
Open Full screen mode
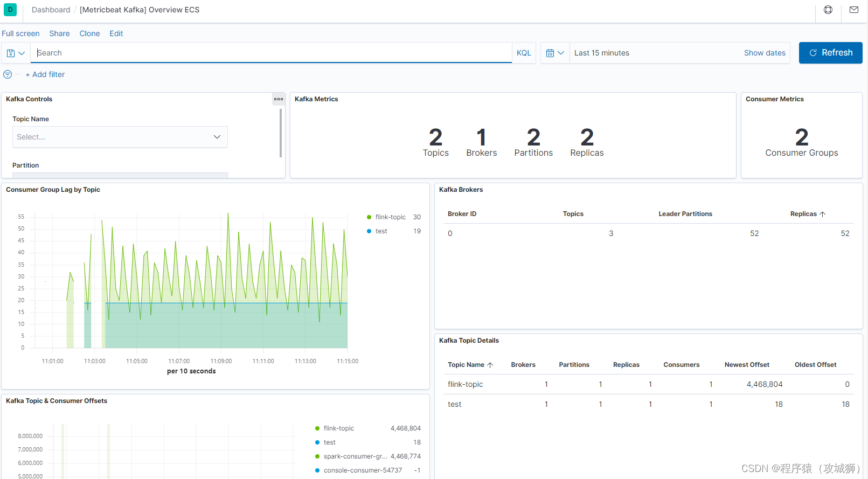pos(20,33)
